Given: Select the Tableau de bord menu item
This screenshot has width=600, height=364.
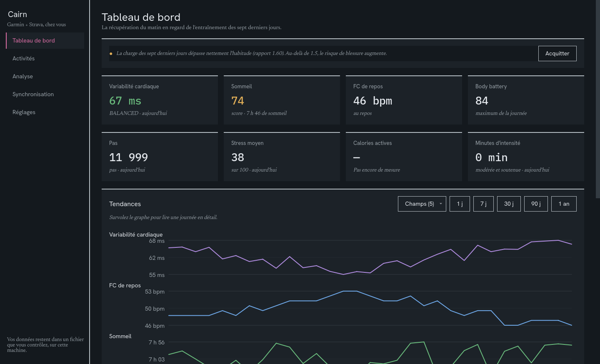Looking at the screenshot, I should click(x=45, y=40).
